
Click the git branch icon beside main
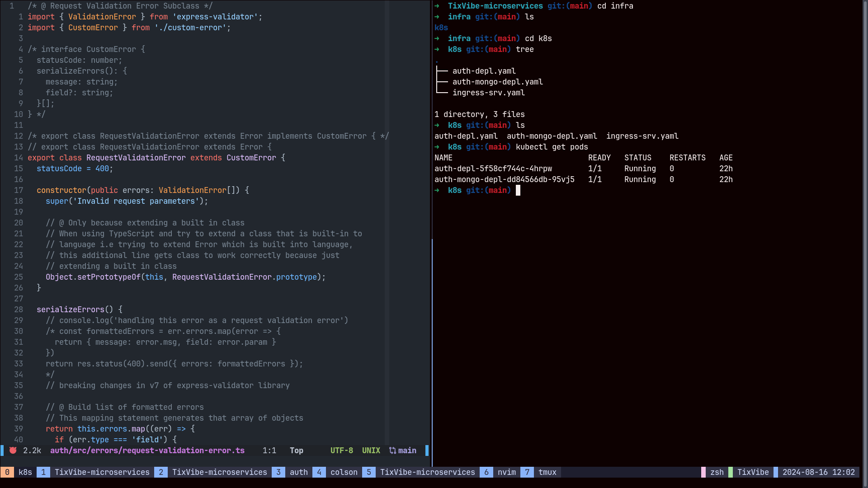point(392,450)
